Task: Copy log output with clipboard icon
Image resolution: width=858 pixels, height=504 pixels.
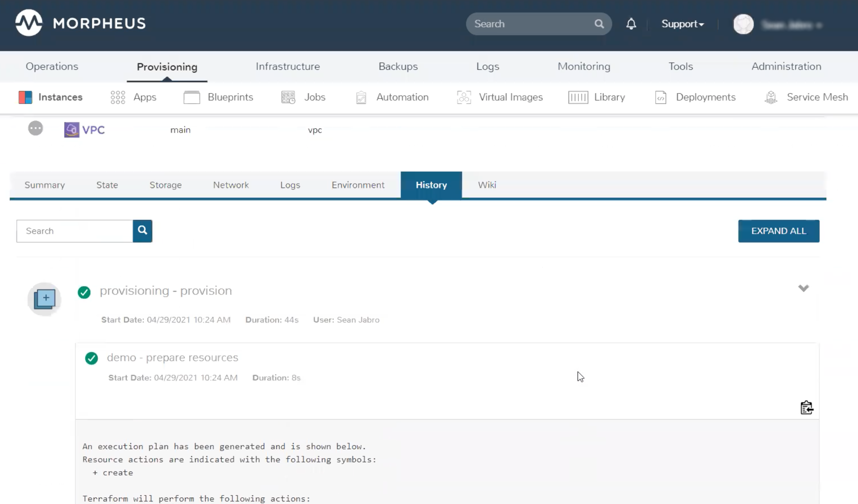Action: pos(806,407)
